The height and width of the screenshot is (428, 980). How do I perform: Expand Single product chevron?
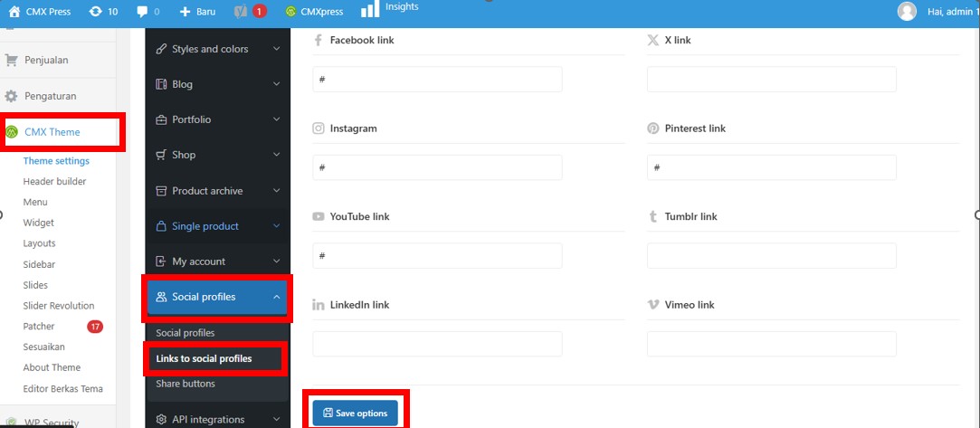click(x=277, y=226)
